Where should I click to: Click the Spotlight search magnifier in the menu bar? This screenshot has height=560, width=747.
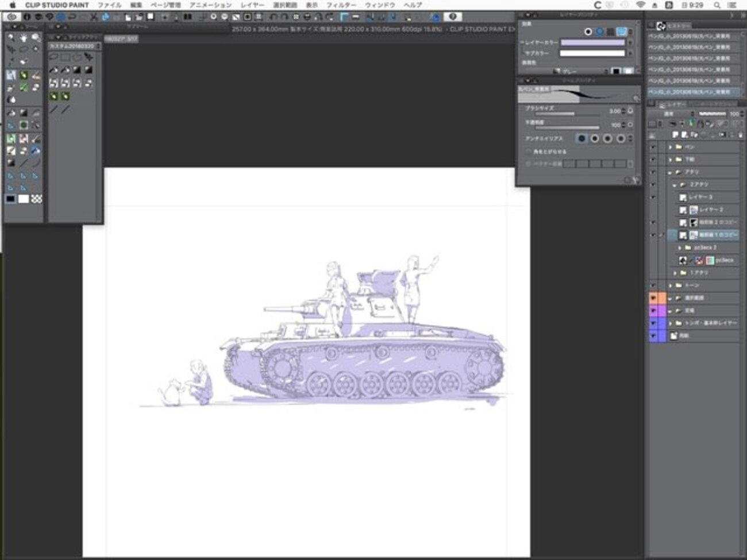[717, 5]
